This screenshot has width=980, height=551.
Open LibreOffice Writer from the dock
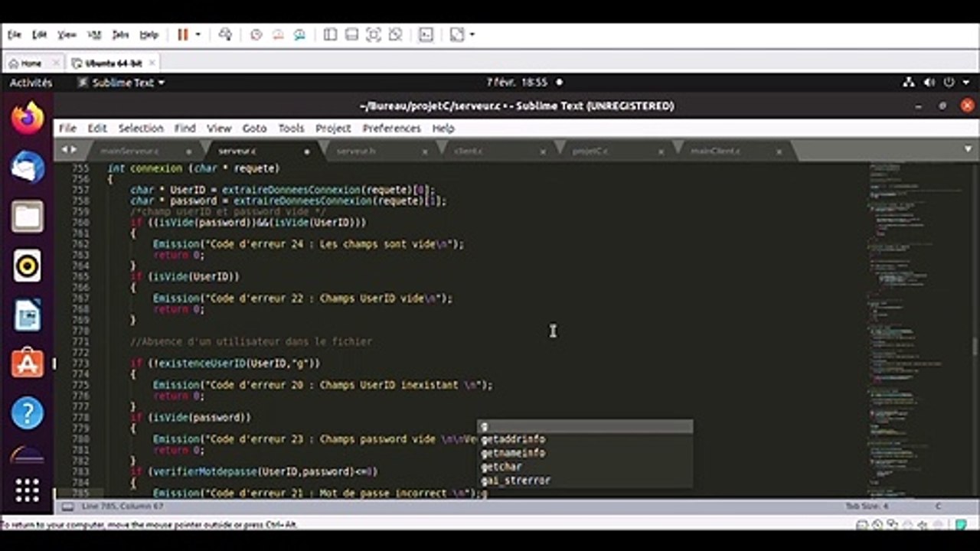(x=28, y=315)
